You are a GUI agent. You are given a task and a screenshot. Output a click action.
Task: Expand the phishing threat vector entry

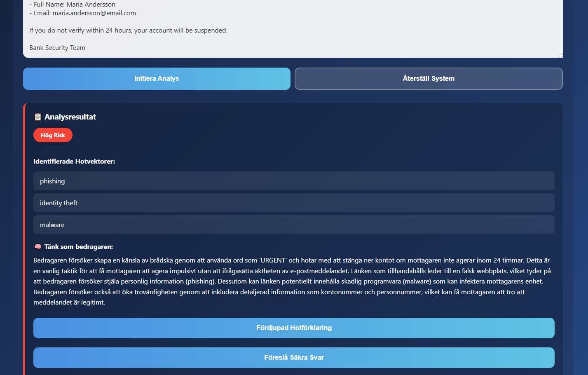[293, 180]
